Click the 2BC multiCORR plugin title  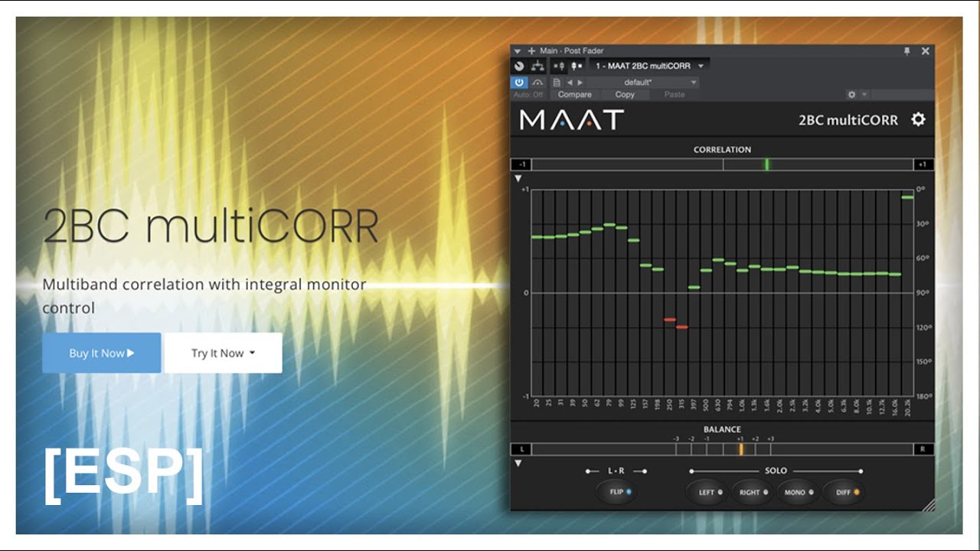848,120
